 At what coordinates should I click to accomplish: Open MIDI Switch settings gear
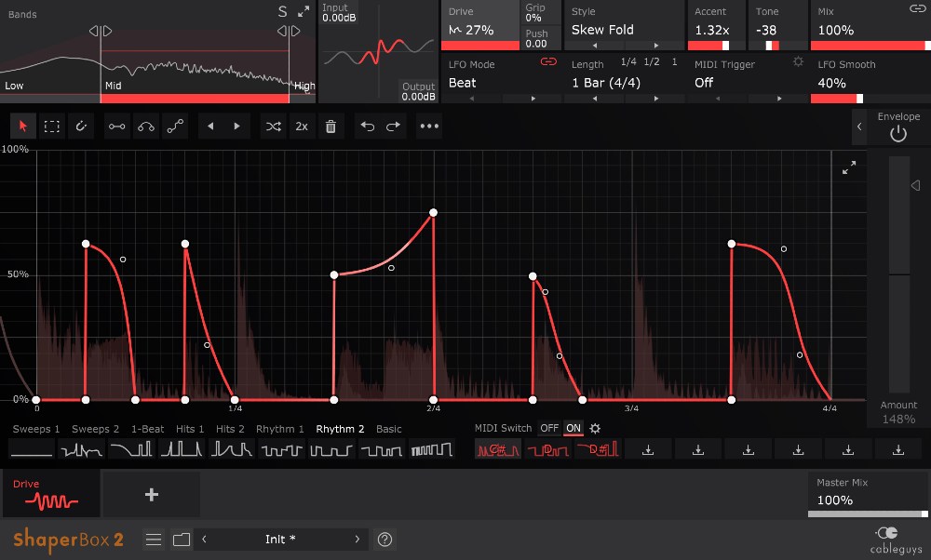(594, 428)
